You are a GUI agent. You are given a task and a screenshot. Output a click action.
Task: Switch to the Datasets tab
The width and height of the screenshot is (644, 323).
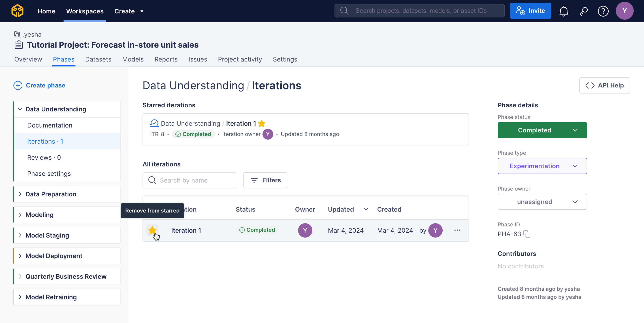point(98,59)
